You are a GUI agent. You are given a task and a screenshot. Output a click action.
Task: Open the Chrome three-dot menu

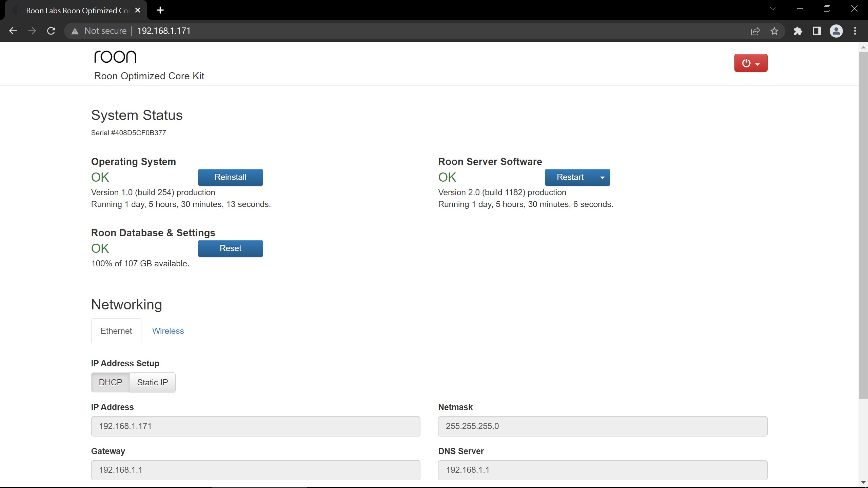[x=855, y=31]
